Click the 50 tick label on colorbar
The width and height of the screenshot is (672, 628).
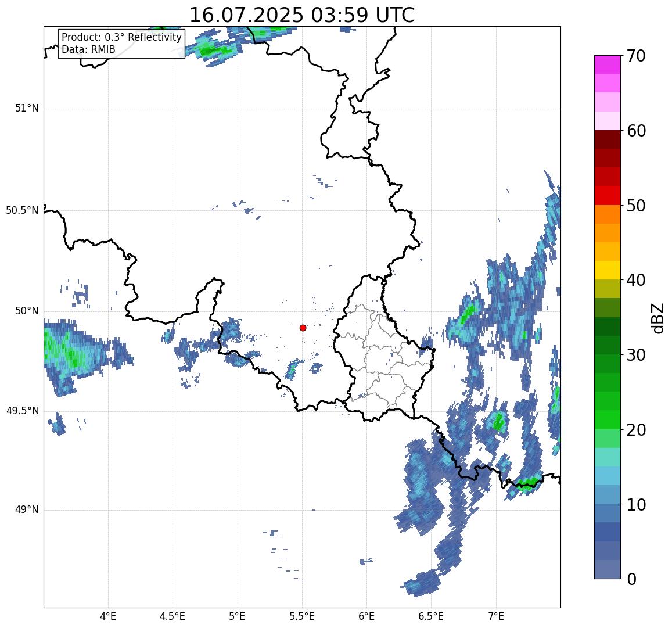point(636,206)
